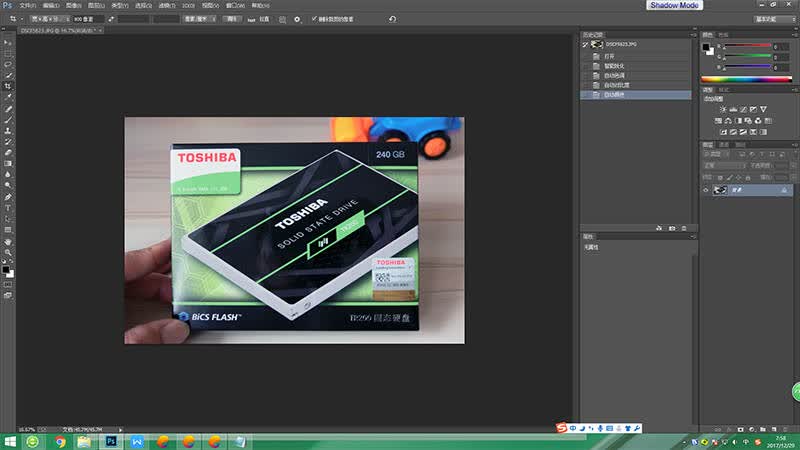Open the Filter menu in the menu bar
The image size is (800, 450).
click(167, 6)
